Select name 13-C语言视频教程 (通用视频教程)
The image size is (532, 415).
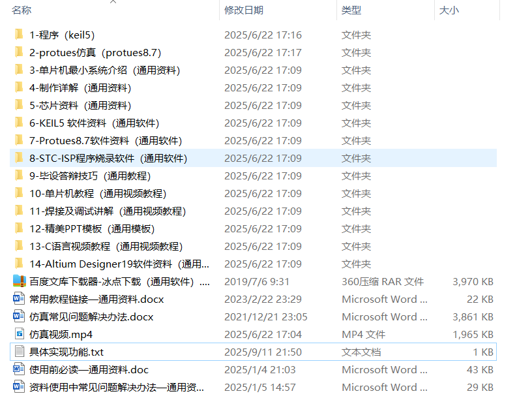pos(106,247)
